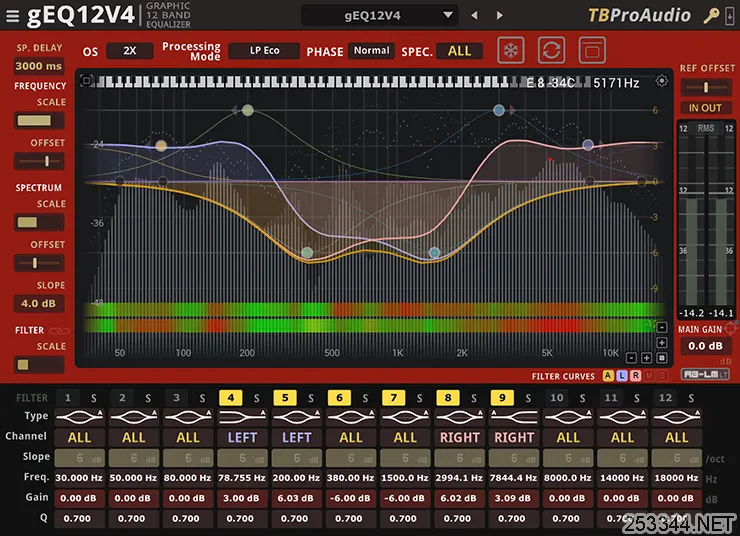The height and width of the screenshot is (536, 740).
Task: Open the display settings gear in graph
Action: tap(662, 81)
